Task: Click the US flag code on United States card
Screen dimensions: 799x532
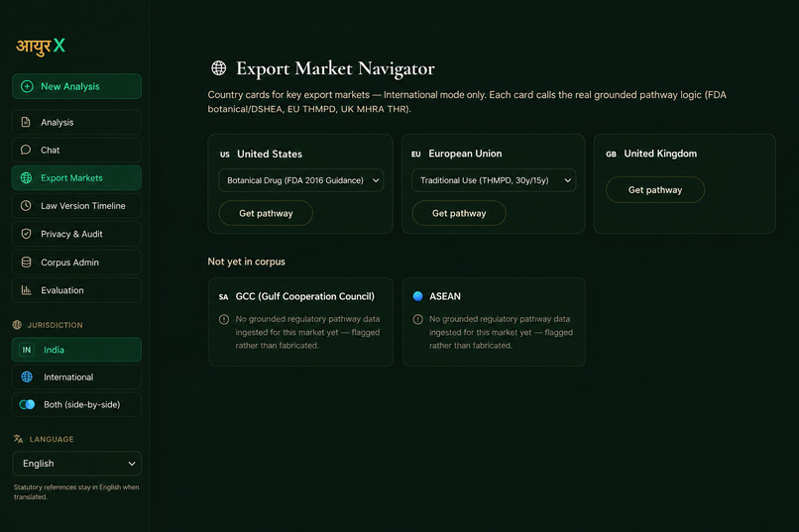Action: [x=225, y=155]
